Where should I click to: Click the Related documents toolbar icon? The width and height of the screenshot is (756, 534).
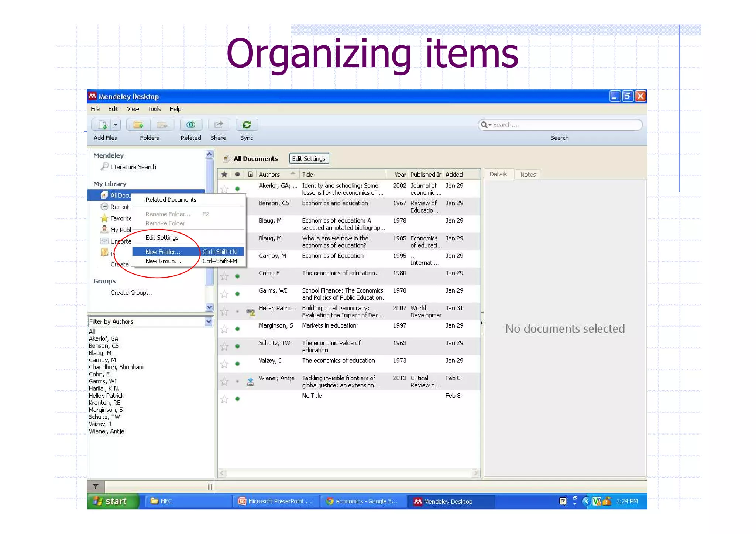(x=191, y=125)
